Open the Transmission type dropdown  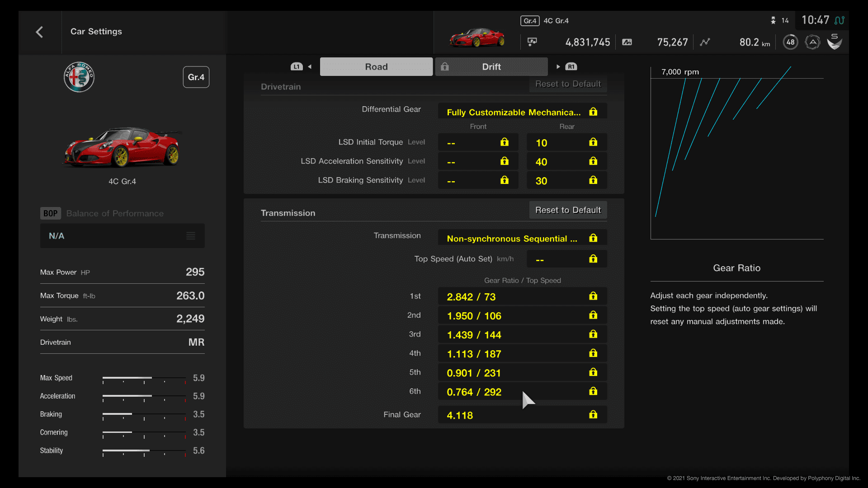[x=522, y=238]
